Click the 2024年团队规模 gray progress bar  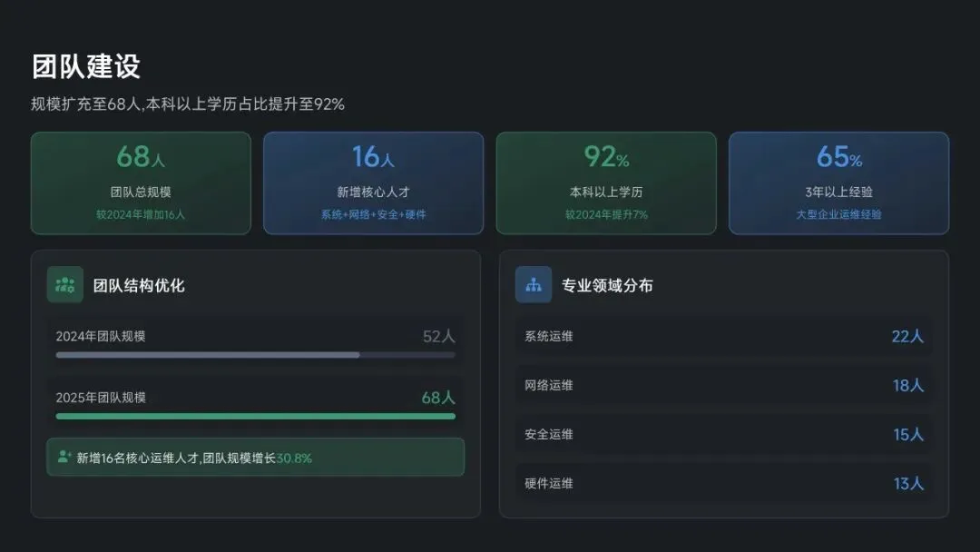(255, 355)
